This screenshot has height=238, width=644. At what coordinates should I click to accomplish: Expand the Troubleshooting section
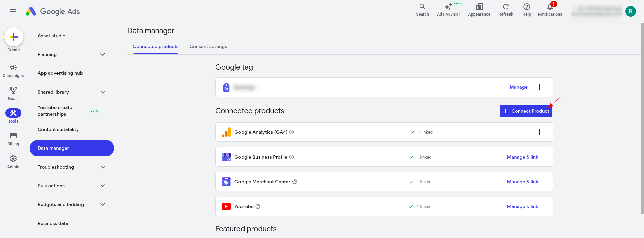(x=103, y=167)
